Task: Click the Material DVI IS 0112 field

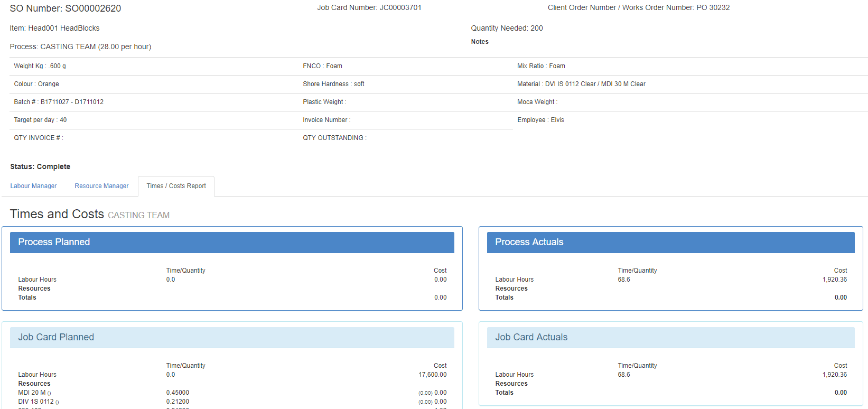Action: tap(581, 84)
